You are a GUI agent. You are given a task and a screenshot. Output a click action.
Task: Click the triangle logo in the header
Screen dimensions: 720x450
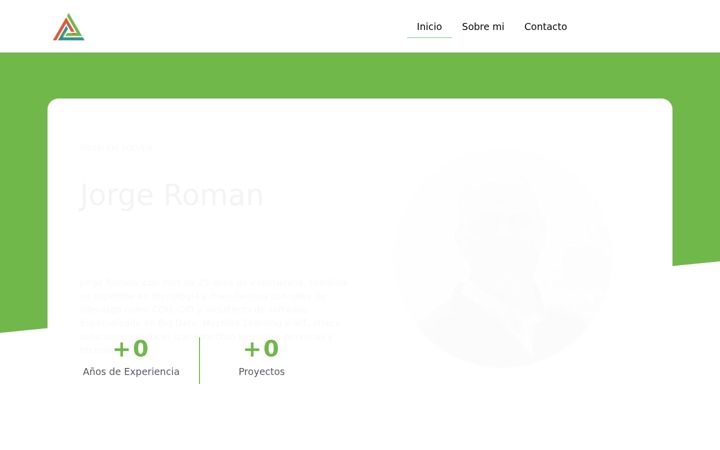(x=68, y=27)
